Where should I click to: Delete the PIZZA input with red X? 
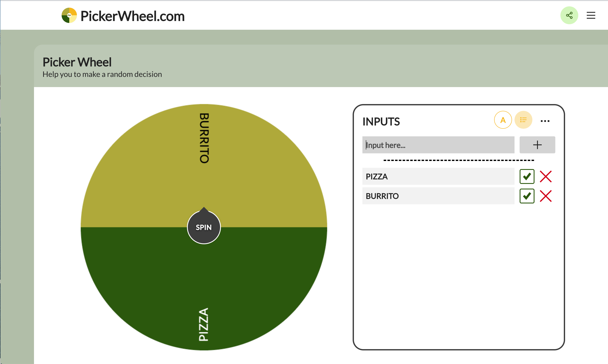(546, 176)
